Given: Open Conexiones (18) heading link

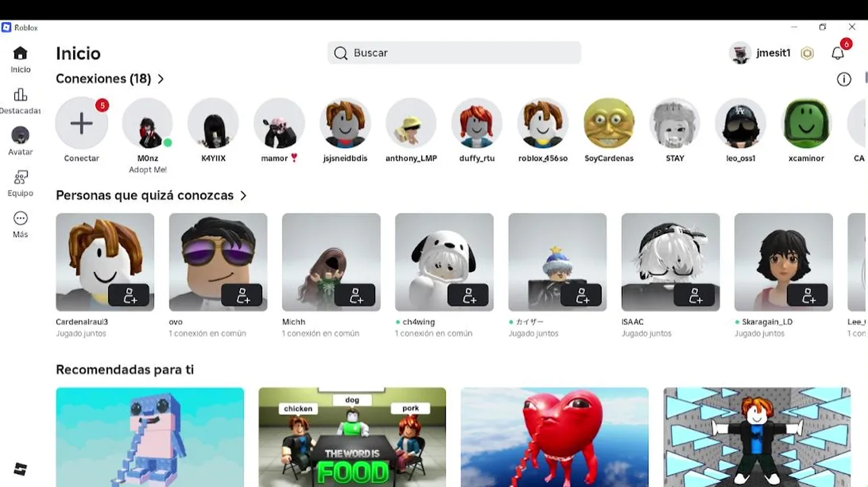Looking at the screenshot, I should (103, 79).
